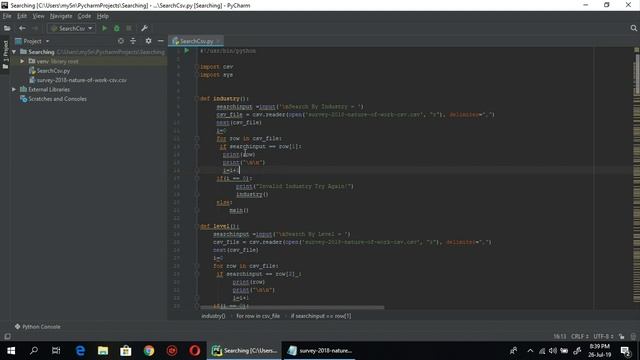Run SearchCsv with the green play button
This screenshot has height=360, width=640.
[104, 28]
